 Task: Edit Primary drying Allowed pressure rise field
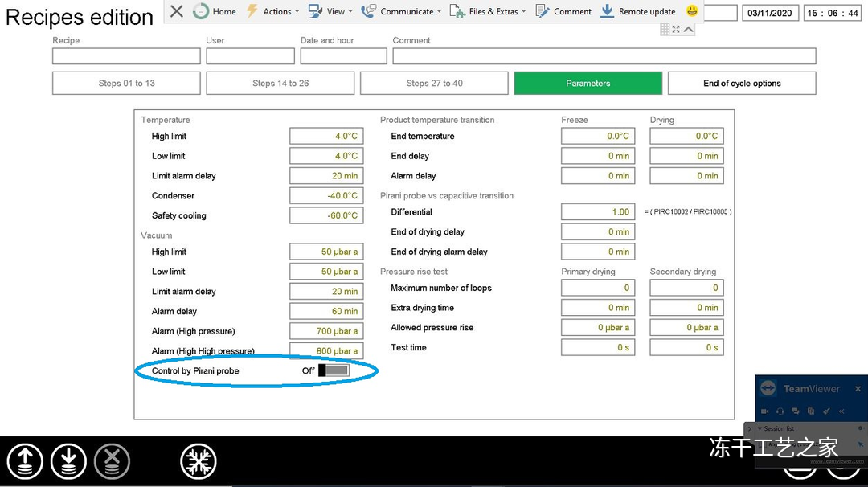(x=598, y=328)
